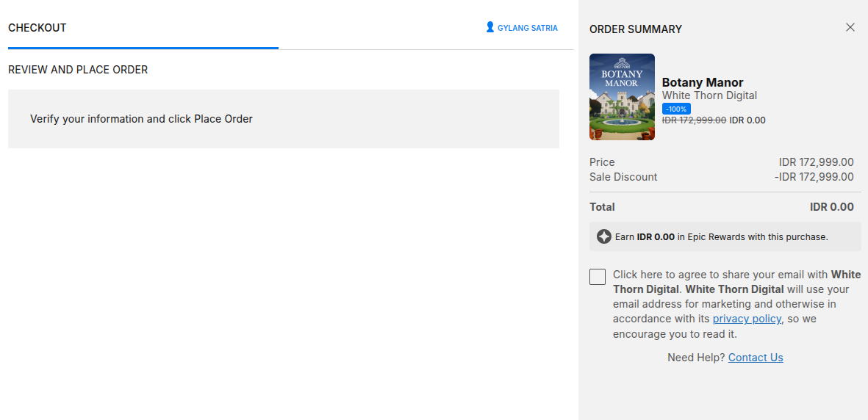Click the GYLANG SATRIA account name
Image resolution: width=868 pixels, height=420 pixels.
(x=527, y=28)
